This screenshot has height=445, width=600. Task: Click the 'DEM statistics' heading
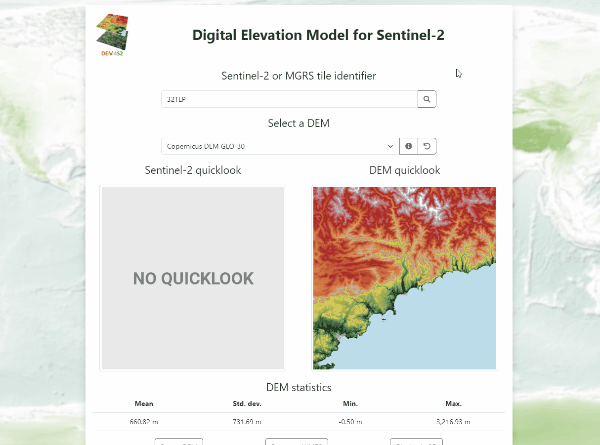pyautogui.click(x=298, y=387)
